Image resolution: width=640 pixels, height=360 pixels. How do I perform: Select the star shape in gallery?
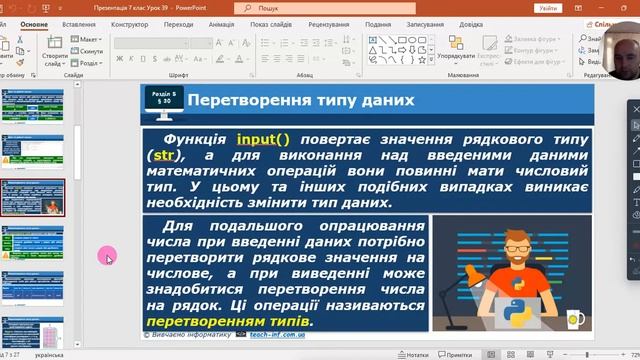[x=422, y=60]
